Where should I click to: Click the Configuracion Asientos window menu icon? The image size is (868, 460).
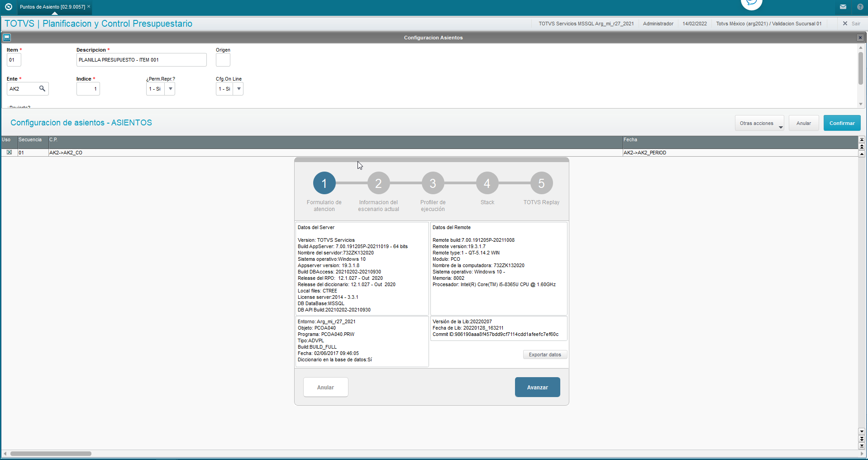pyautogui.click(x=7, y=38)
